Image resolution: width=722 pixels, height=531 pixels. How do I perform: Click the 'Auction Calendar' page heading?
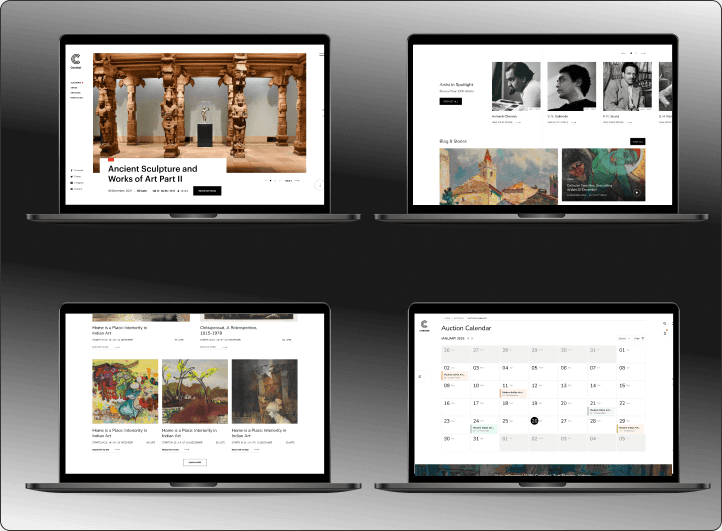pos(466,328)
